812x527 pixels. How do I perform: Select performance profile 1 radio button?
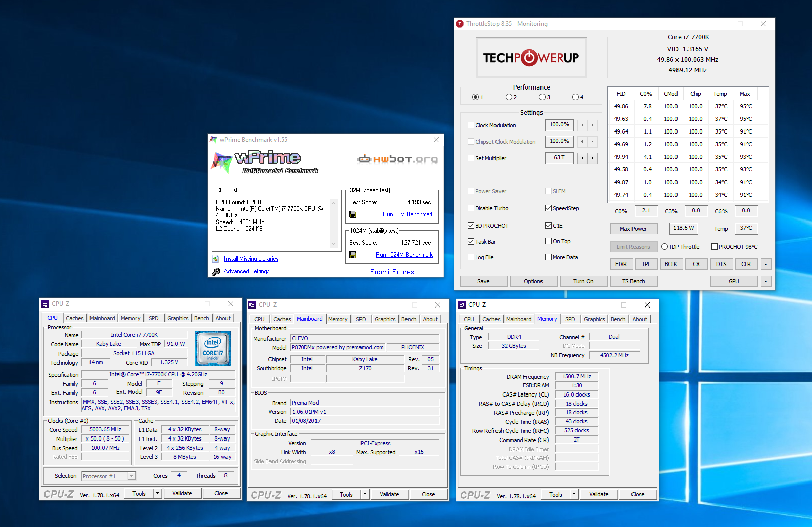click(475, 97)
